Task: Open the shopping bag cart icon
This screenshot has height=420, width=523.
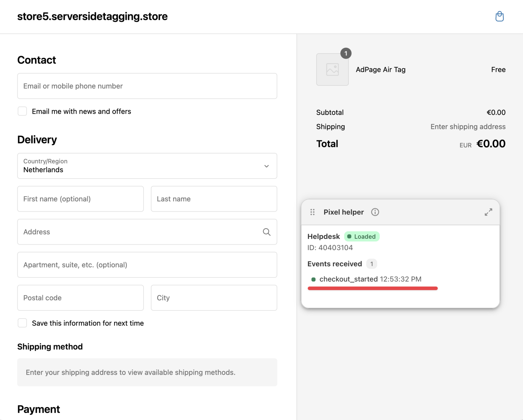Action: pyautogui.click(x=499, y=16)
